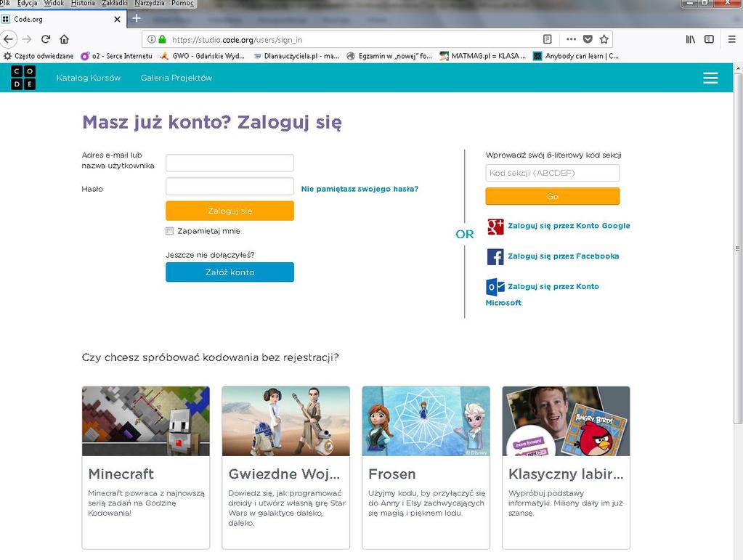Click the browser address bar URL
Screen dimensions: 743x560
coord(237,40)
